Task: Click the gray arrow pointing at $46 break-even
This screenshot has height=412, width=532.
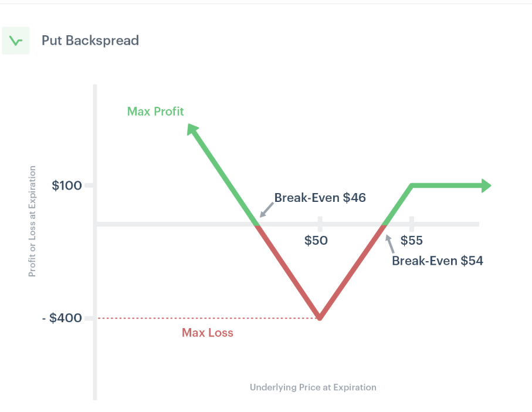Action: tap(266, 210)
